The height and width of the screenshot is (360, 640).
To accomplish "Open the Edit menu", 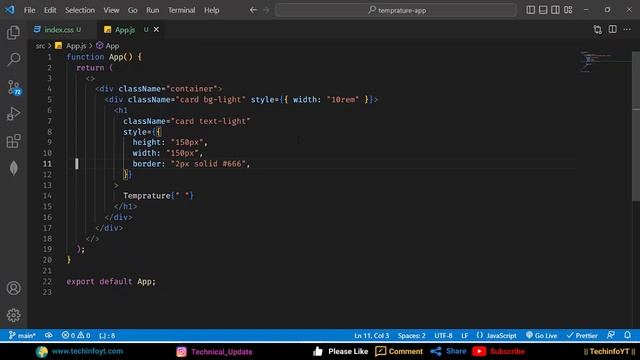I will point(50,10).
